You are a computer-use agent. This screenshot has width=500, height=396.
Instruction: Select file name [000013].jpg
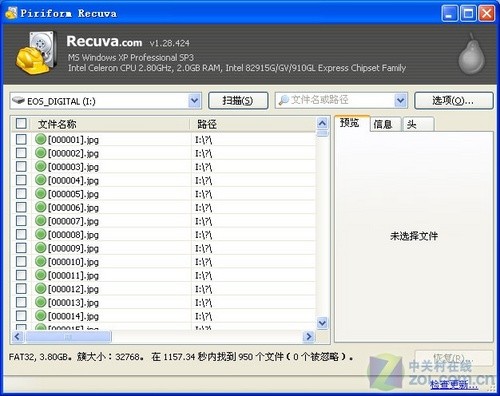73,302
